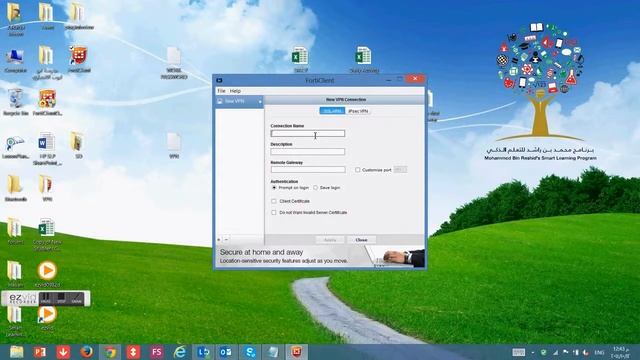Focus the Connection Name field
The width and height of the screenshot is (640, 360).
pyautogui.click(x=308, y=133)
